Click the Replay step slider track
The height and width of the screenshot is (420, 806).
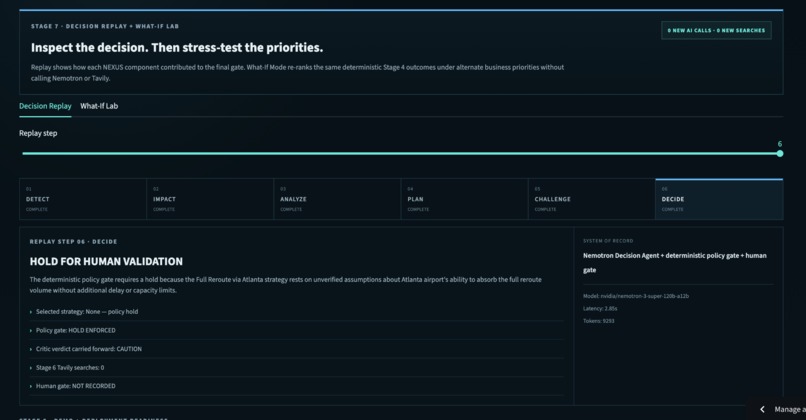(401, 153)
